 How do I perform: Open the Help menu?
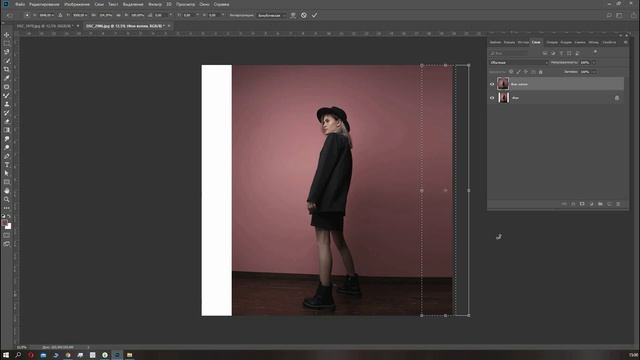click(222, 4)
